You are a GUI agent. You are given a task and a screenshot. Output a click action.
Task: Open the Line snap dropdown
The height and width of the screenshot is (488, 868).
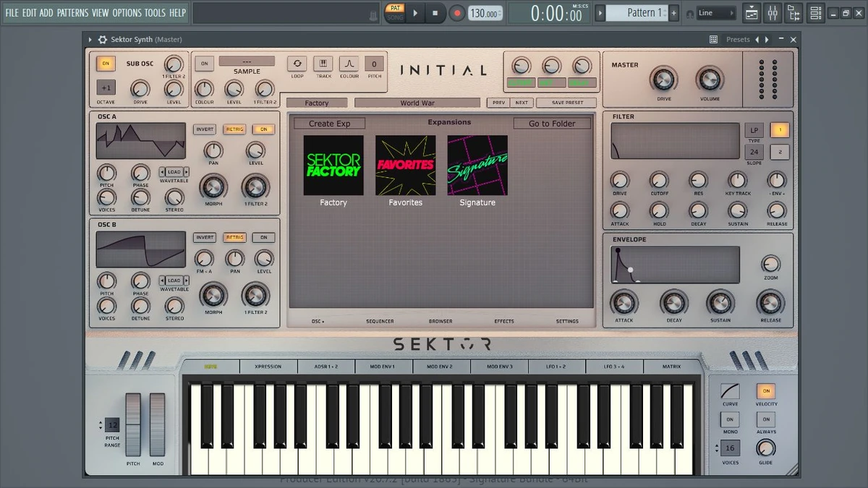[x=716, y=13]
